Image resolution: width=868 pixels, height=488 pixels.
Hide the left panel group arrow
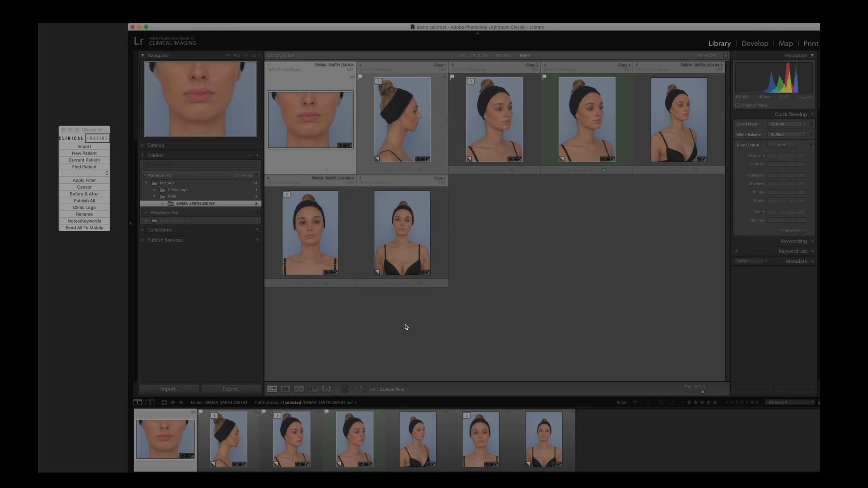130,223
